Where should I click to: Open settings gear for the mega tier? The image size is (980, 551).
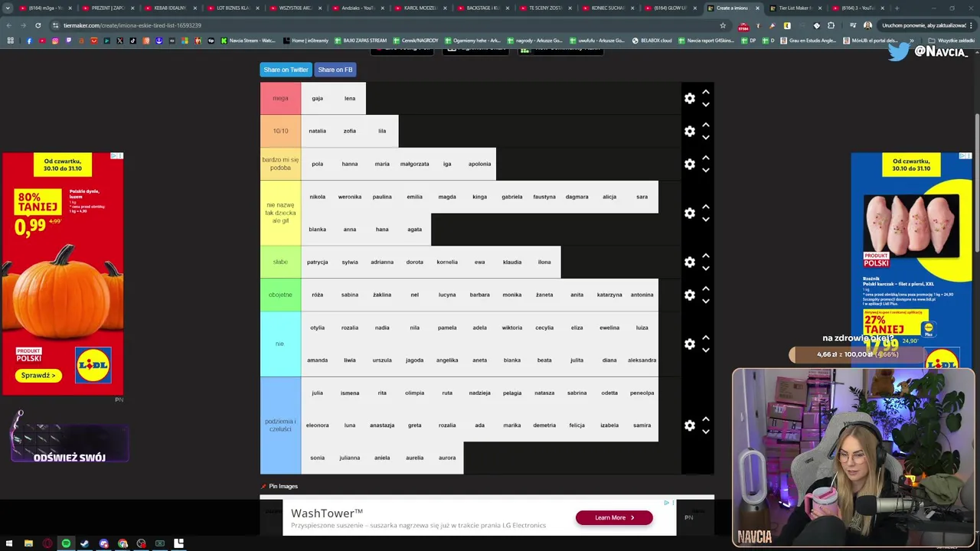690,98
